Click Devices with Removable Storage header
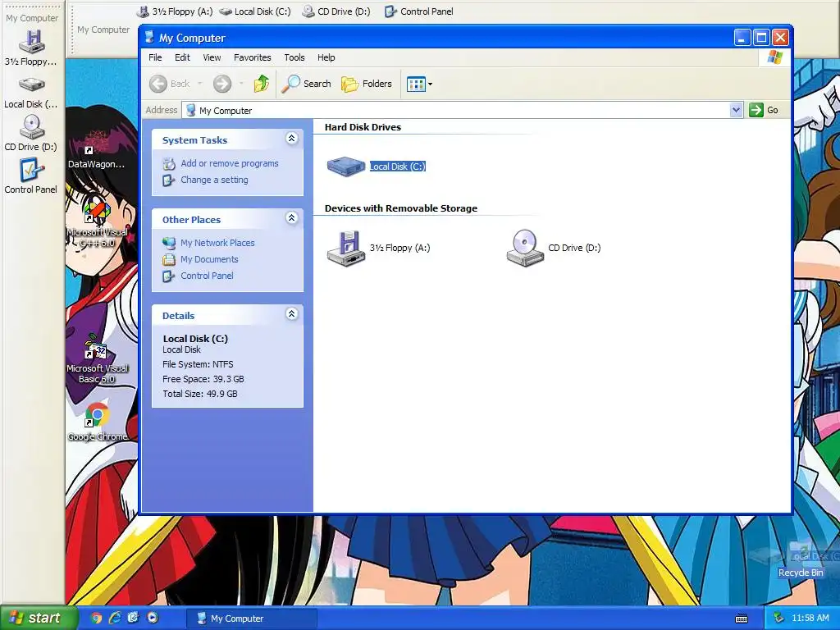 (x=400, y=208)
